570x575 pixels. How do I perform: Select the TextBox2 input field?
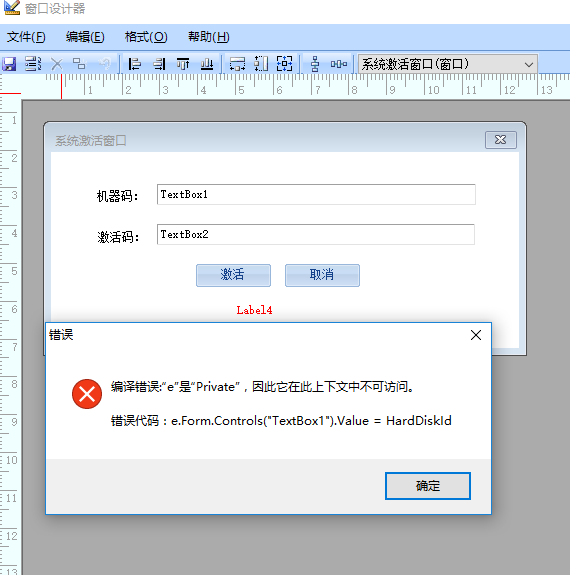click(x=316, y=234)
